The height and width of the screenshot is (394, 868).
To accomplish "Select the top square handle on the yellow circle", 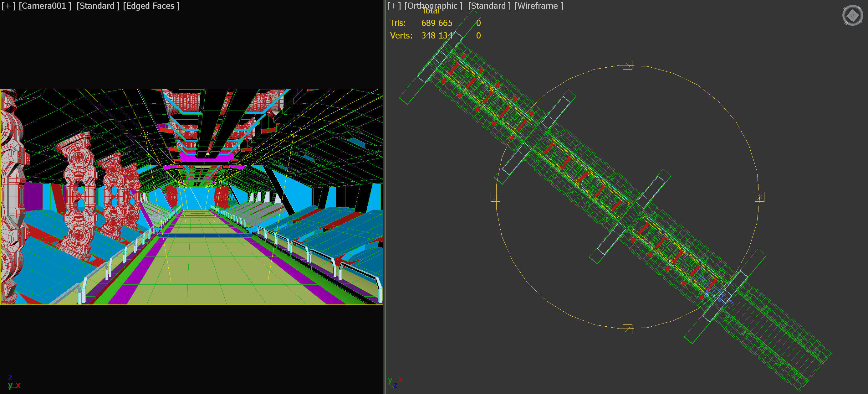I will (x=627, y=65).
